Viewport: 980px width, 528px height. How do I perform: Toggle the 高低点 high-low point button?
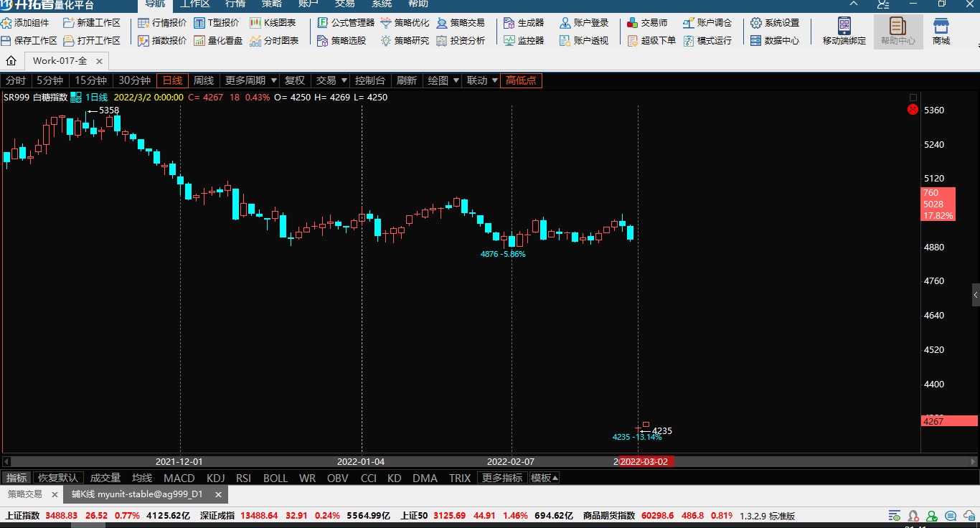pos(521,80)
